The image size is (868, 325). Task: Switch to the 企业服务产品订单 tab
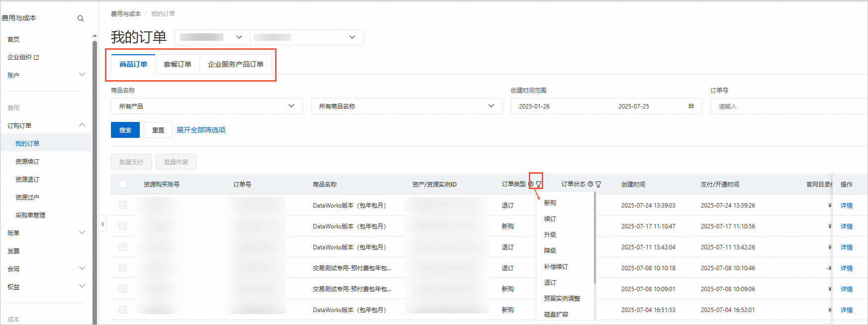[236, 64]
